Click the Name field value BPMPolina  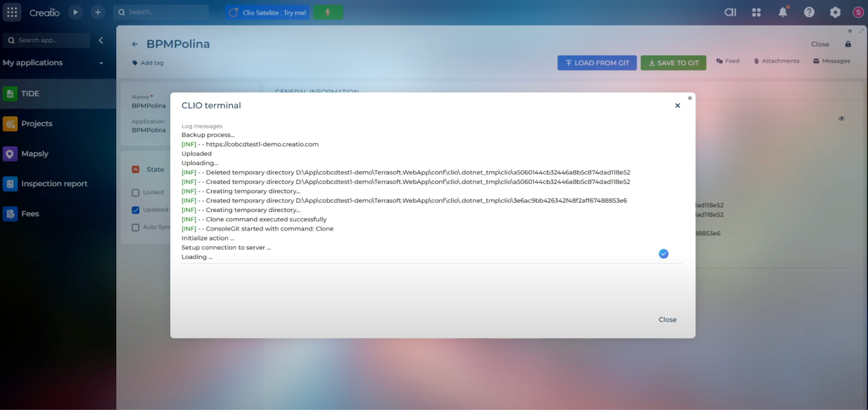(x=149, y=106)
